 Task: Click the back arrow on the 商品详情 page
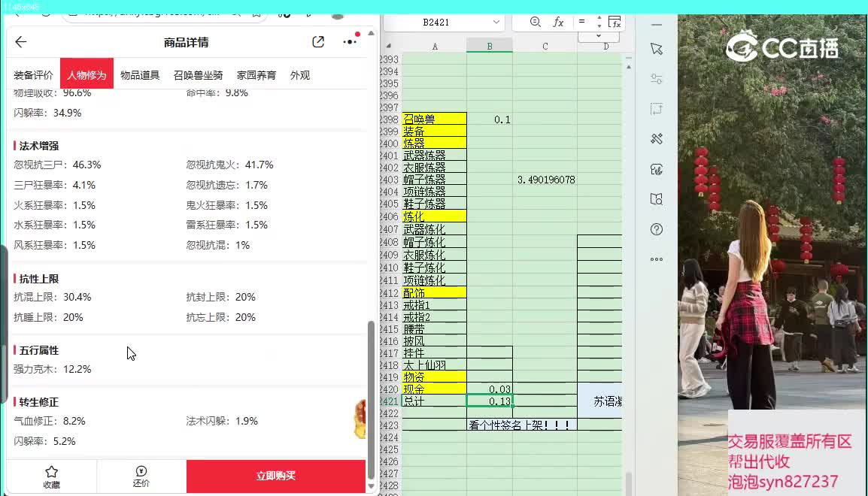(x=21, y=42)
